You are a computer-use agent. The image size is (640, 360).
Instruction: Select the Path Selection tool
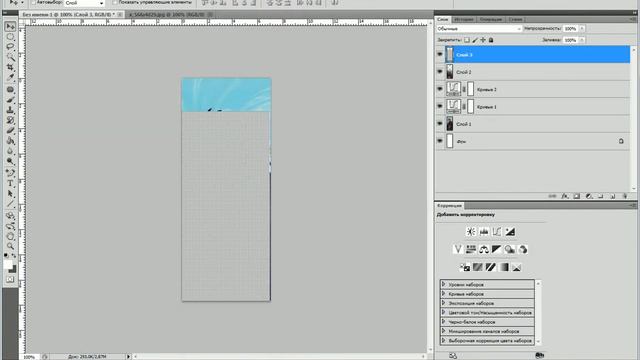(11, 193)
